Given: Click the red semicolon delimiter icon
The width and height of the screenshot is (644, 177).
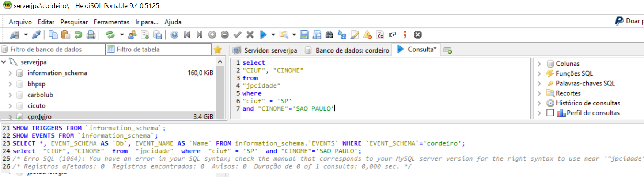Looking at the screenshot, I should [x=405, y=35].
